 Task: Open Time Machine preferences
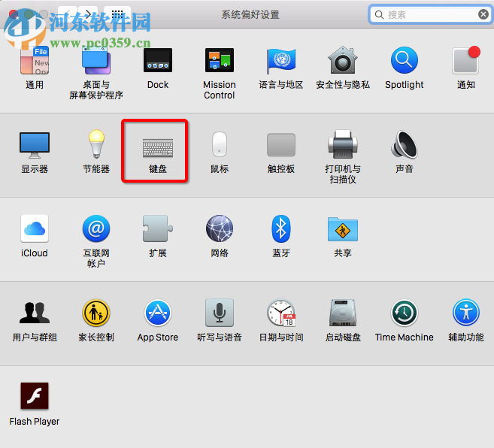click(405, 313)
